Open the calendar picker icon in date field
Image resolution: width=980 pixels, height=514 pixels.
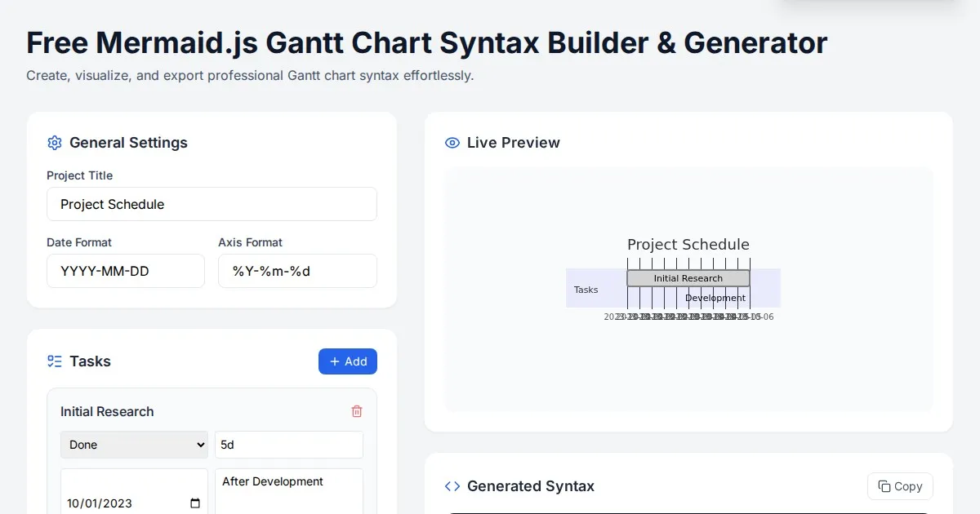(195, 503)
